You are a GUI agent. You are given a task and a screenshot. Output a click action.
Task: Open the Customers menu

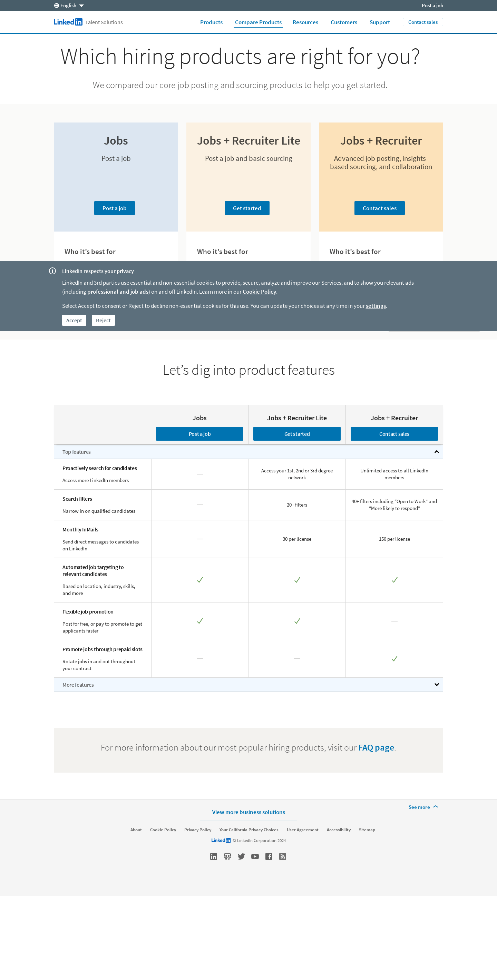point(344,22)
